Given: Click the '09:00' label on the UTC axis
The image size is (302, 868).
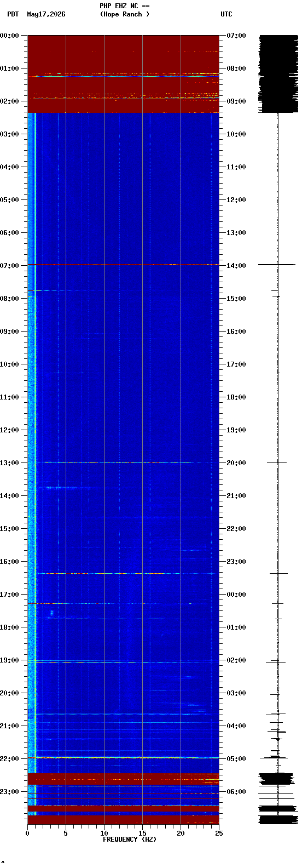Looking at the screenshot, I should [x=236, y=101].
